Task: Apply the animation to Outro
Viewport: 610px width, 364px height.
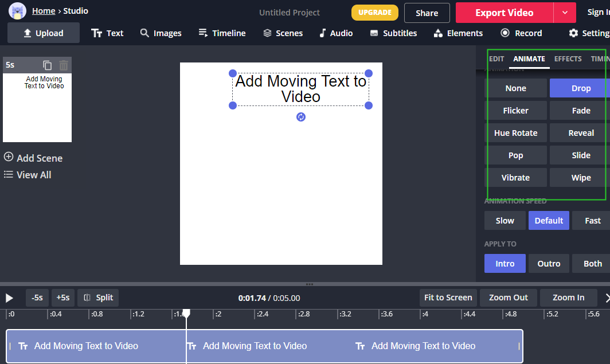Action: (549, 263)
